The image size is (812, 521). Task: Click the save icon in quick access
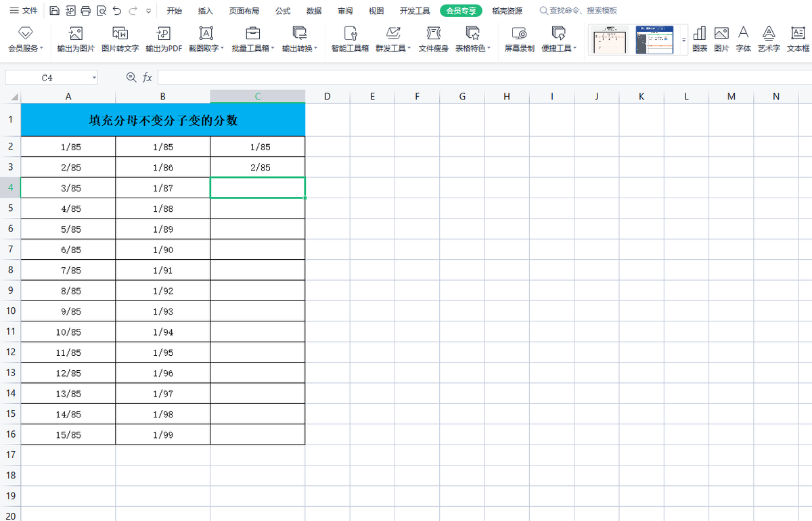tap(54, 11)
